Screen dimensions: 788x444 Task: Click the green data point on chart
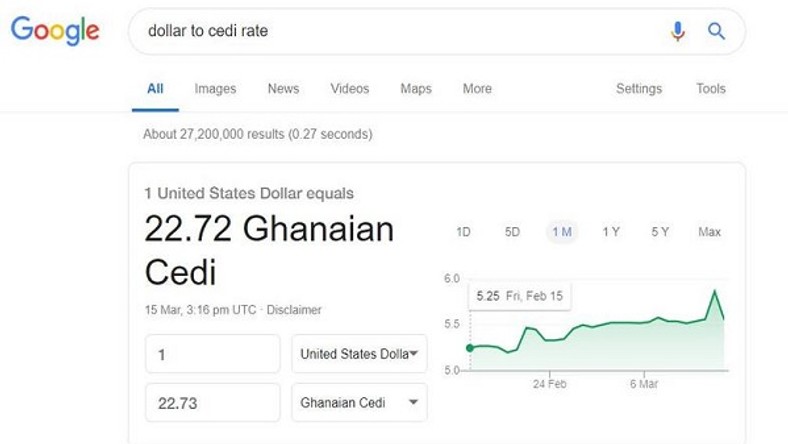point(470,348)
